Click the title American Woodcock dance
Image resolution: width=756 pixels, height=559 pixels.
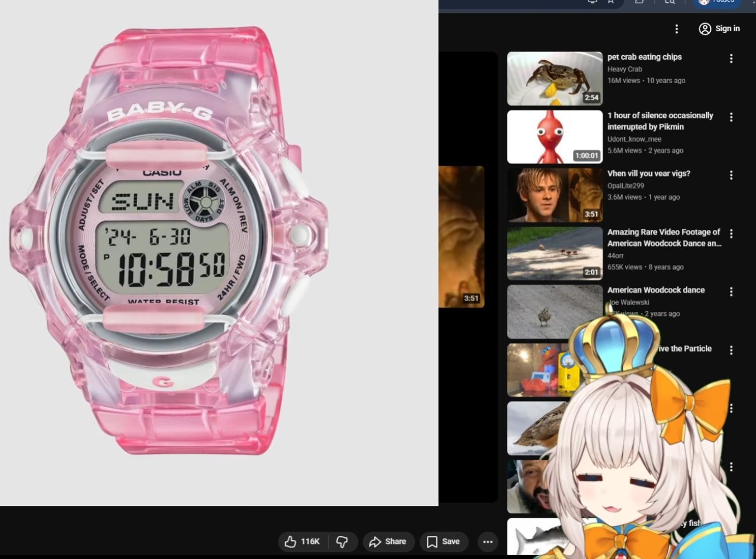[x=656, y=290]
